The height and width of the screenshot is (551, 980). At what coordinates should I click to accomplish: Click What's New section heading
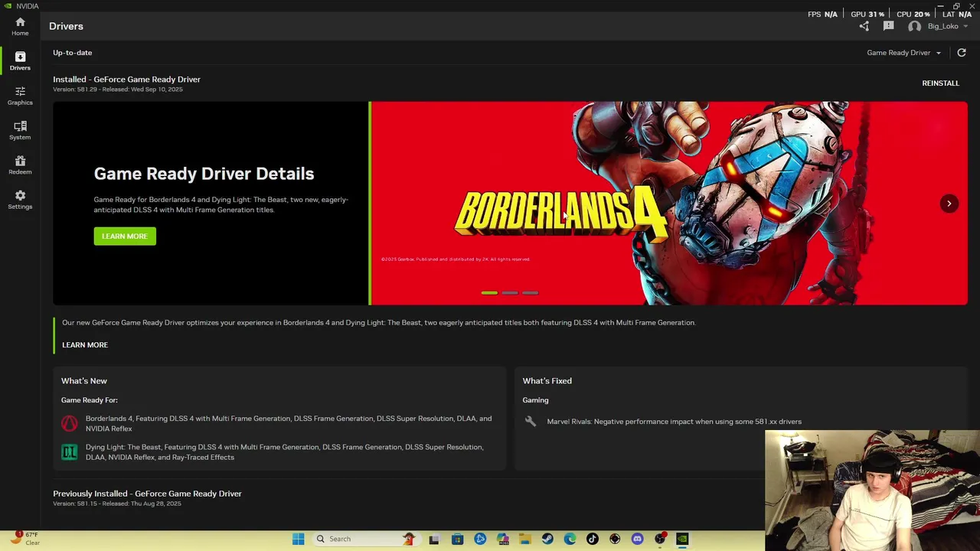click(84, 381)
